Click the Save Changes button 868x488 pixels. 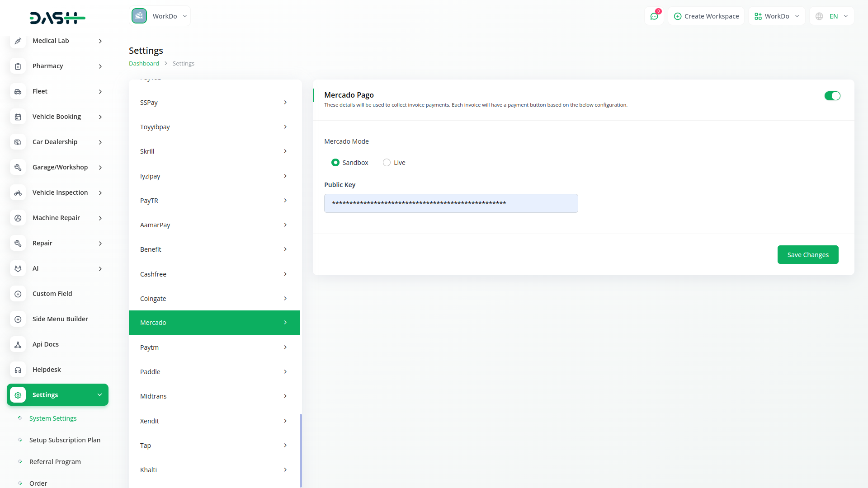(x=808, y=255)
